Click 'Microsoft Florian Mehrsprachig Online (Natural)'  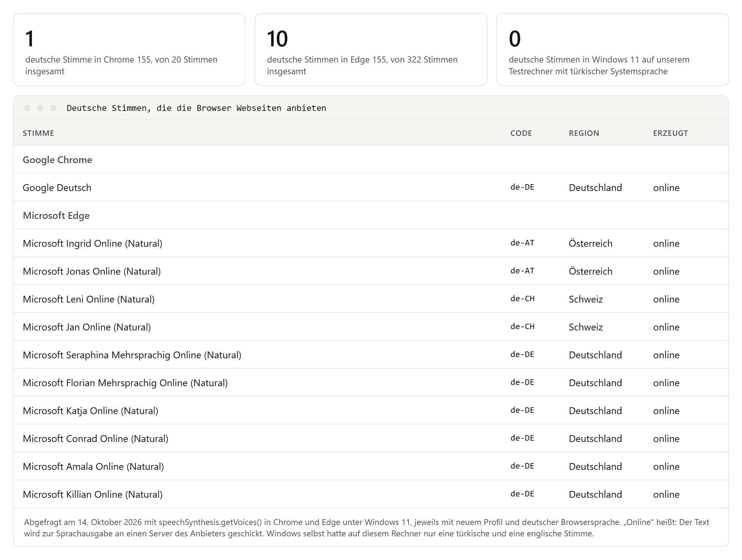pyautogui.click(x=125, y=383)
